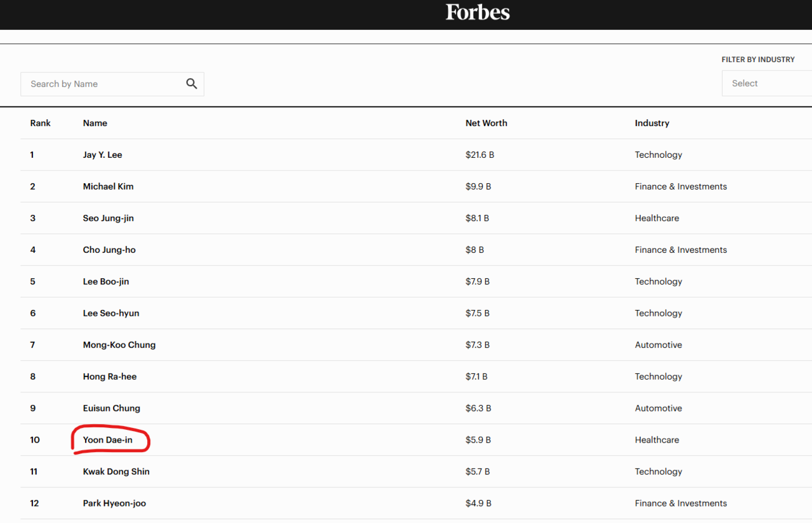
Task: Click the Forbes logo in header
Action: (x=477, y=12)
